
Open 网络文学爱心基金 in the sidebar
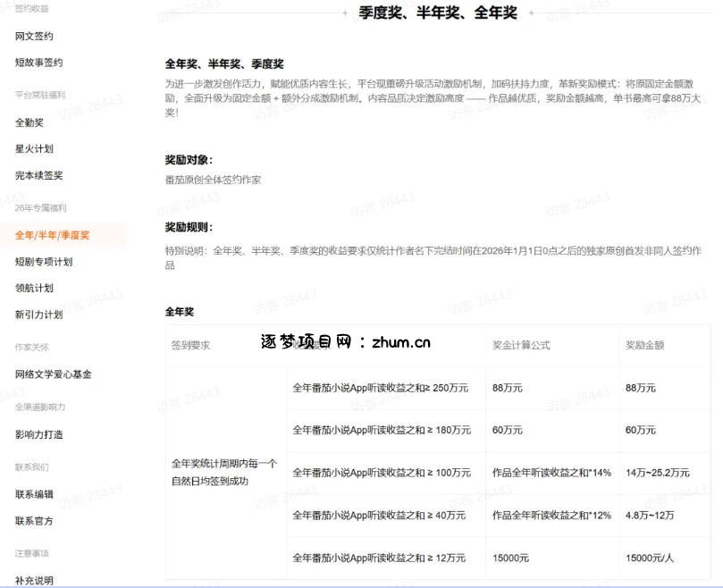pyautogui.click(x=54, y=374)
